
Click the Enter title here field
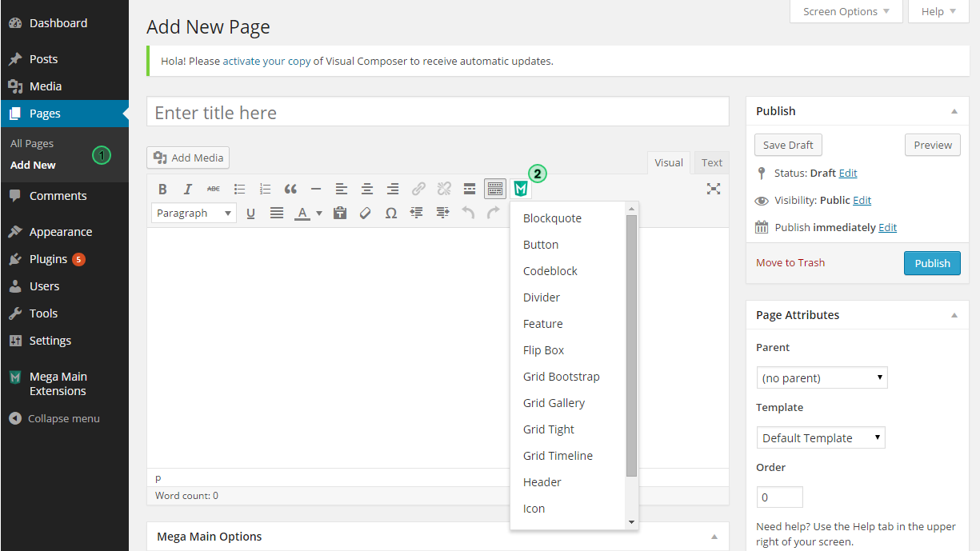tap(438, 113)
